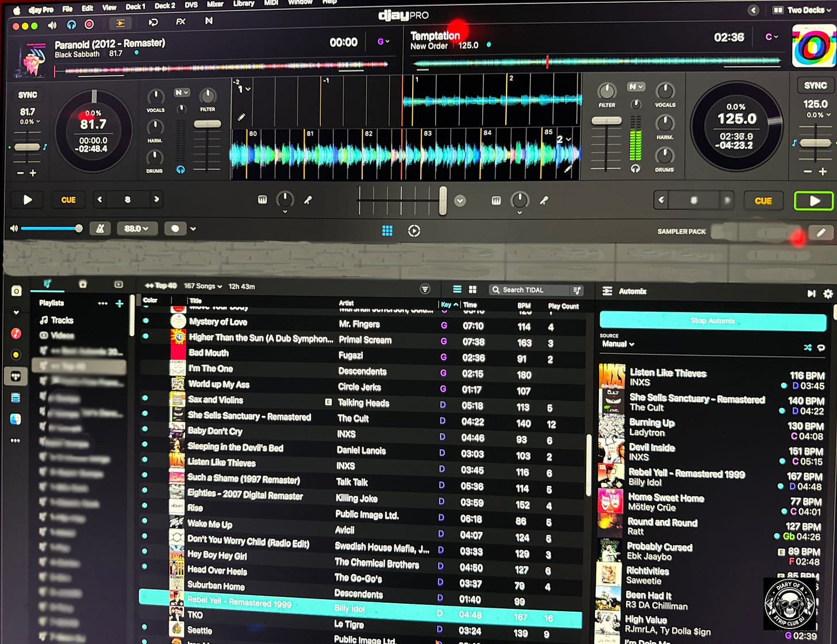Viewport: 837px width, 644px height.
Task: Open the DVS menu
Action: coord(191,5)
